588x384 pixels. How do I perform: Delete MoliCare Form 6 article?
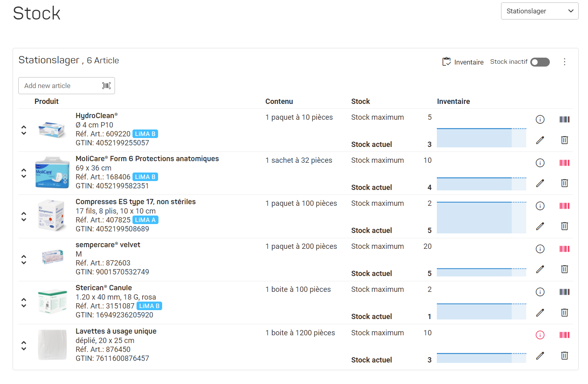click(564, 183)
